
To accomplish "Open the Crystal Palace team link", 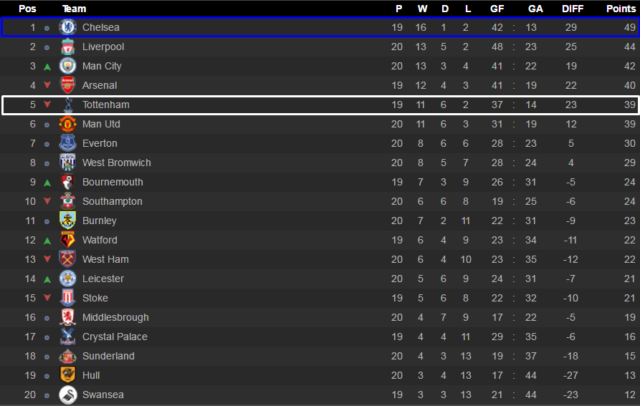I will coord(115,337).
